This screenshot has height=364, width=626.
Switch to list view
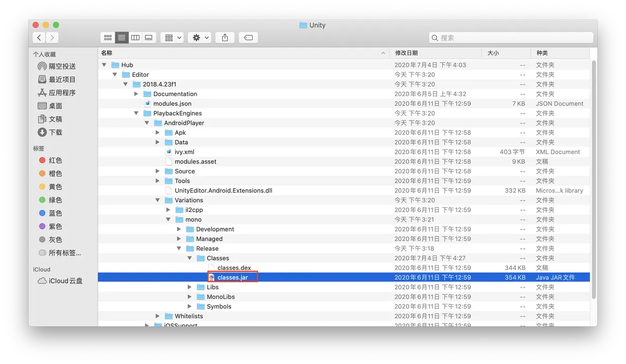[122, 38]
